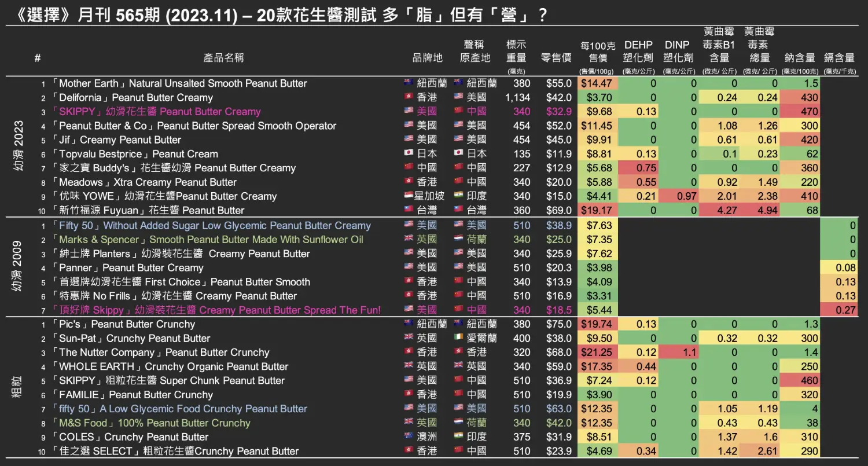The image size is (868, 466).
Task: Select the 「Panner」Peanut Butter Creamy product name
Action: (127, 268)
